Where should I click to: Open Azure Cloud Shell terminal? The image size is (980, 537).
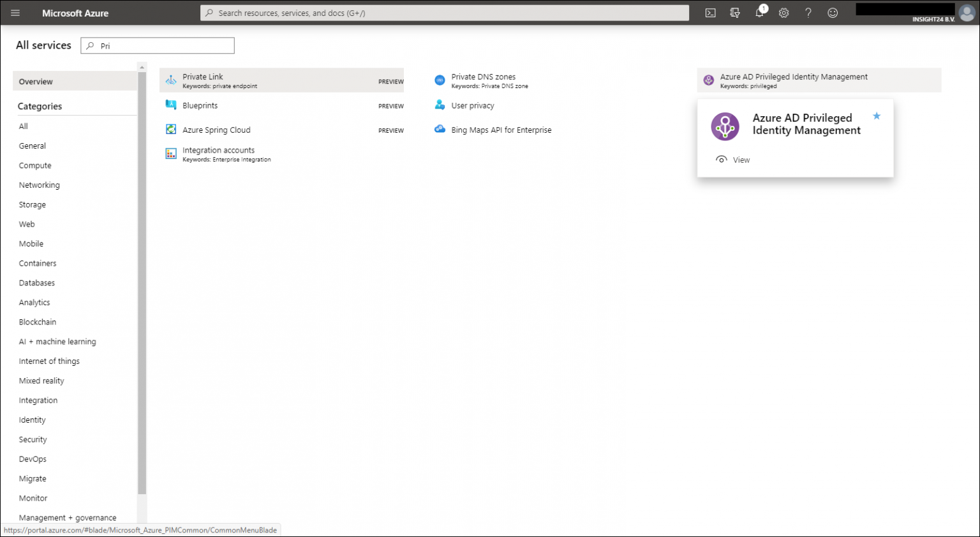point(710,12)
